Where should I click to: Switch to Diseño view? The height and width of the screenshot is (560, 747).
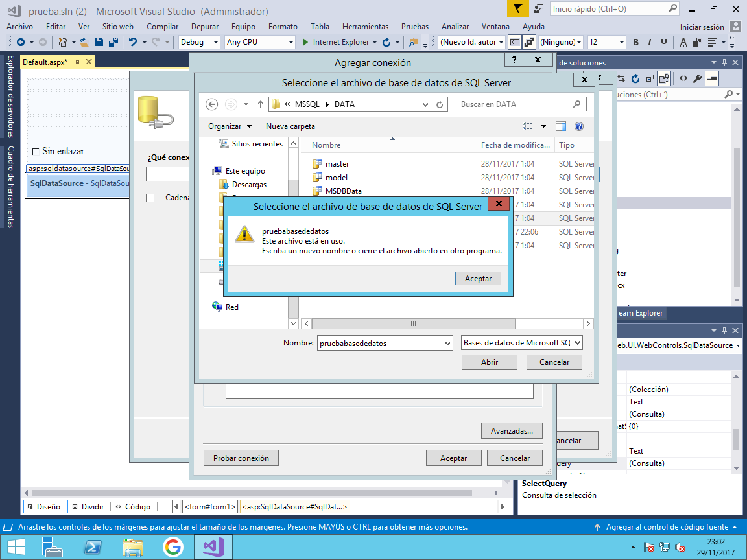pyautogui.click(x=45, y=507)
